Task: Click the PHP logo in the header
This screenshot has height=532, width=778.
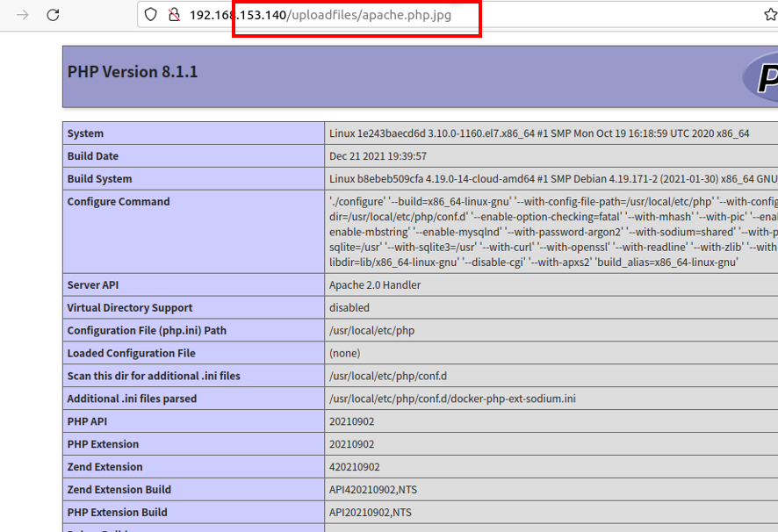Action: click(x=760, y=76)
